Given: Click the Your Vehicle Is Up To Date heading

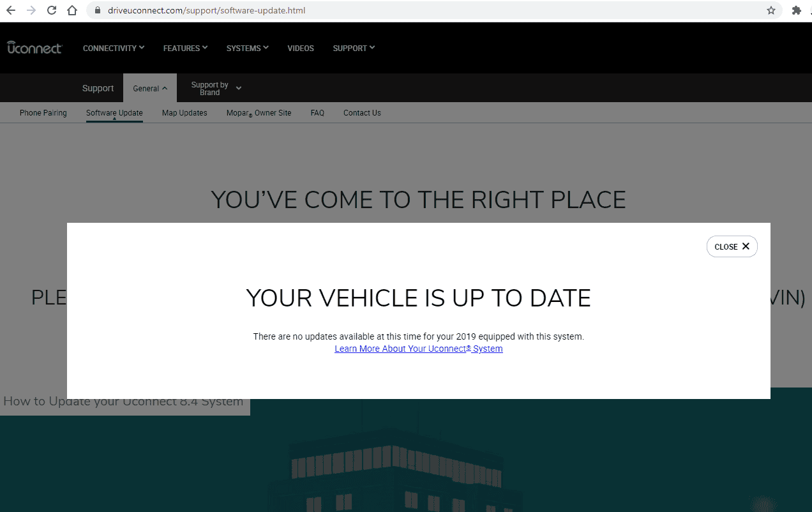Looking at the screenshot, I should [x=418, y=298].
